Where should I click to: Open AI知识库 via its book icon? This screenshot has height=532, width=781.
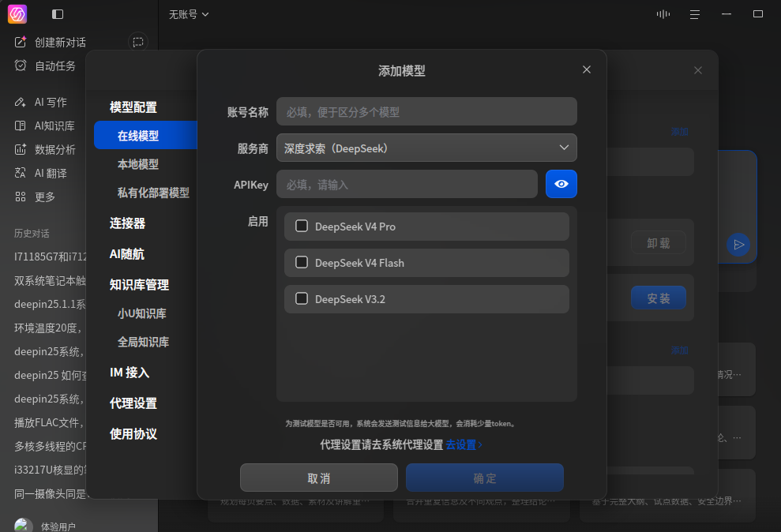[x=21, y=126]
